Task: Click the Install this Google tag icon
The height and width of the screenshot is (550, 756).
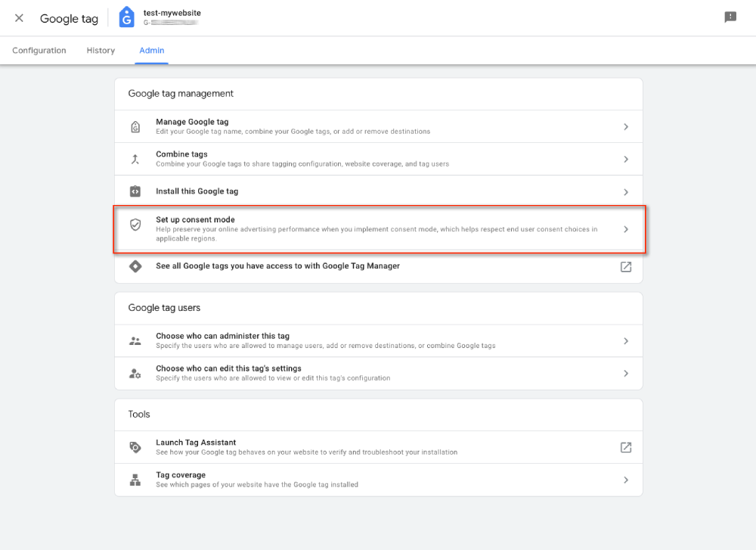Action: 135,191
